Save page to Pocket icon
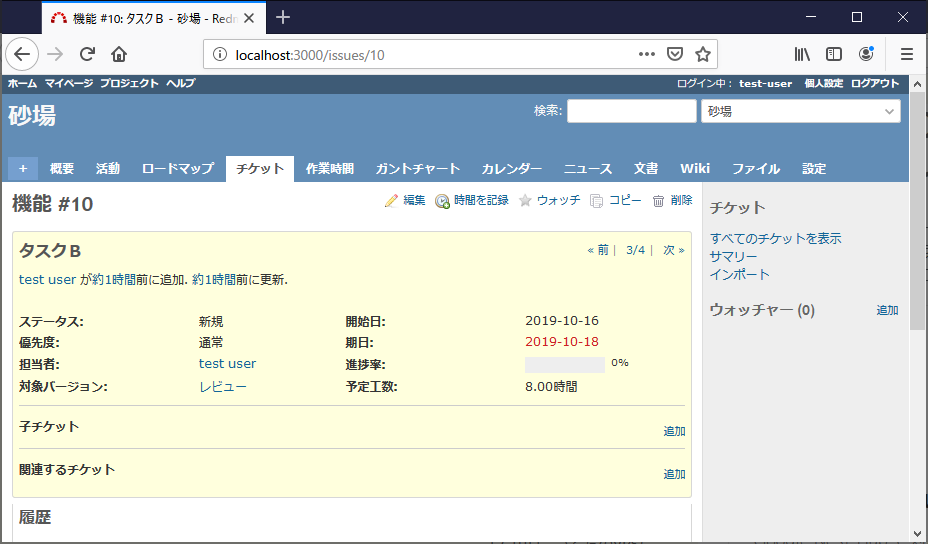This screenshot has width=928, height=544. point(675,54)
